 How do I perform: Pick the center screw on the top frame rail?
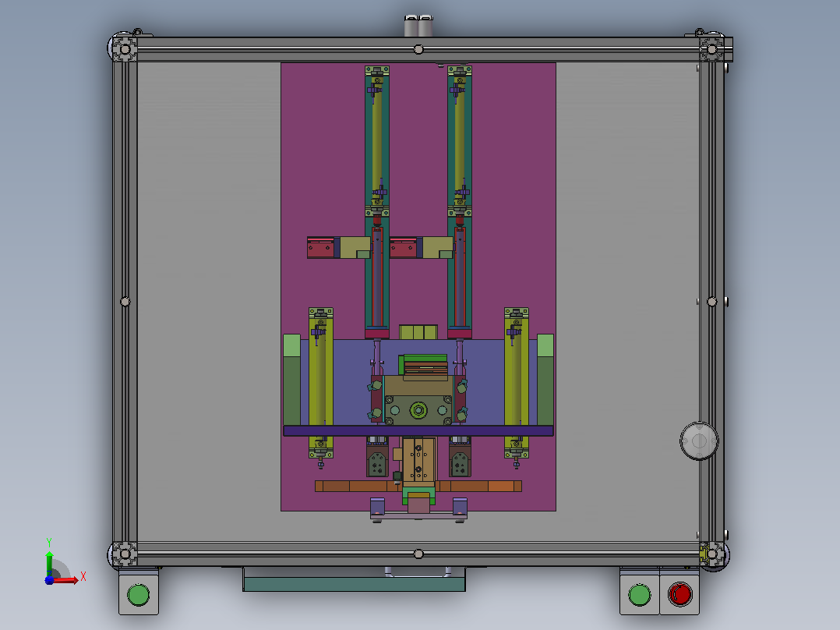418,50
